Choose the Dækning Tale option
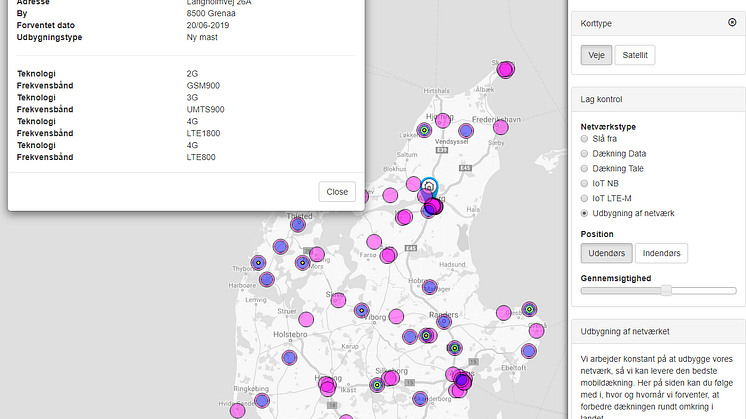The width and height of the screenshot is (746, 419). click(x=585, y=169)
